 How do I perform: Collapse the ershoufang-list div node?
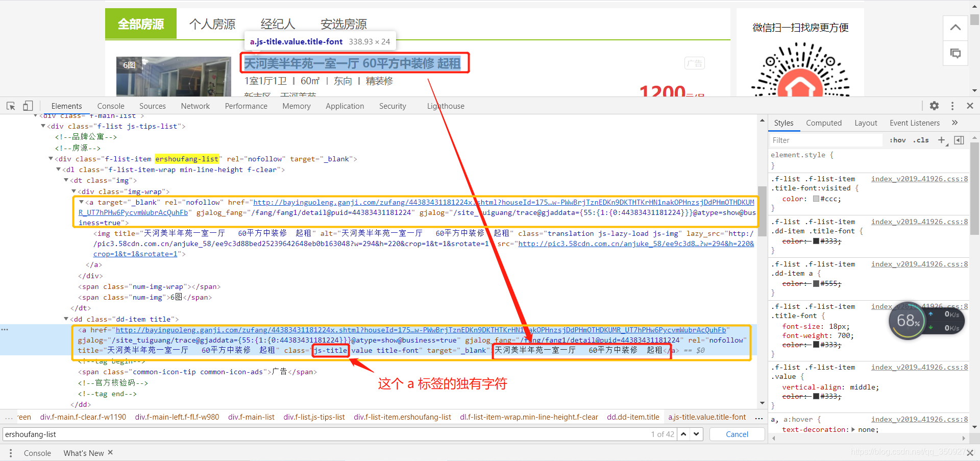pos(51,158)
